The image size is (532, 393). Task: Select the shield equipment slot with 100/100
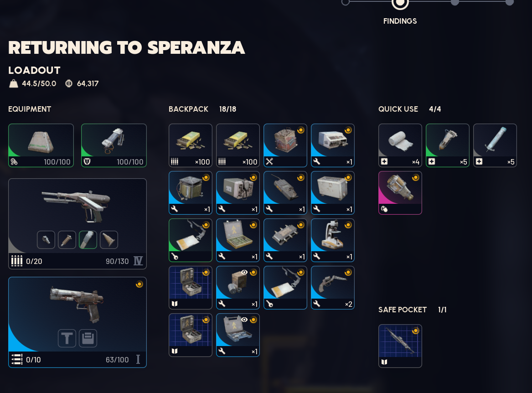[114, 145]
